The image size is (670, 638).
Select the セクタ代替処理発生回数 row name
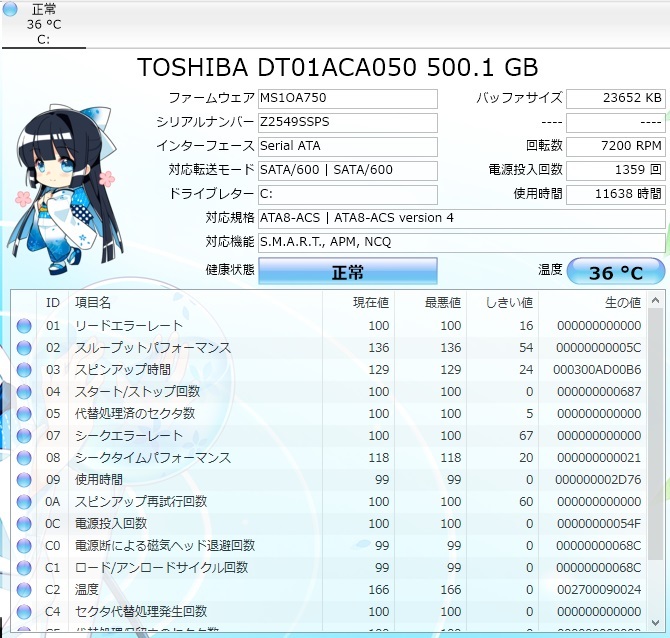(x=141, y=612)
